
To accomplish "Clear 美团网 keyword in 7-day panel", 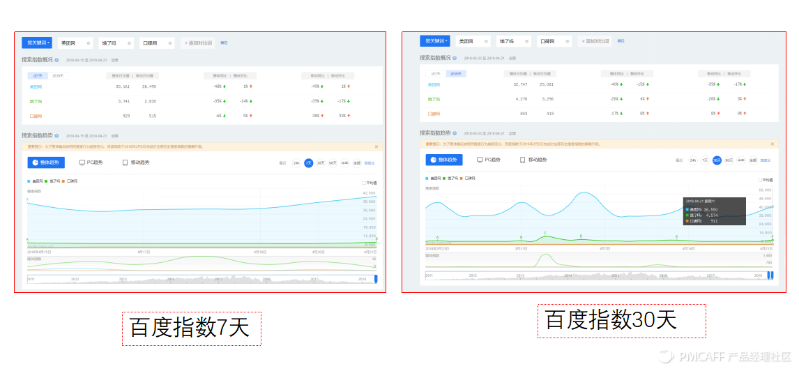I will 89,43.
